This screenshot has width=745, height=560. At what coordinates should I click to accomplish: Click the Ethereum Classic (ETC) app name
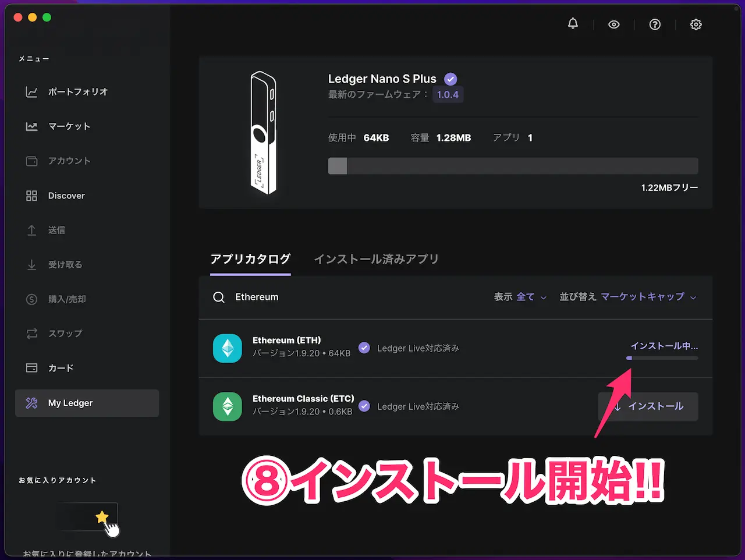(x=303, y=399)
